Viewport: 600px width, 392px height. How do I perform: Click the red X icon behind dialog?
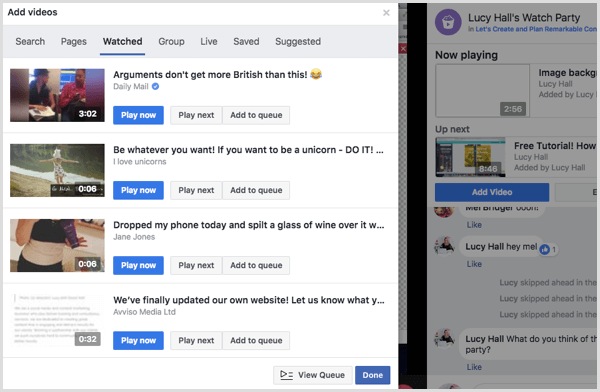point(403,49)
